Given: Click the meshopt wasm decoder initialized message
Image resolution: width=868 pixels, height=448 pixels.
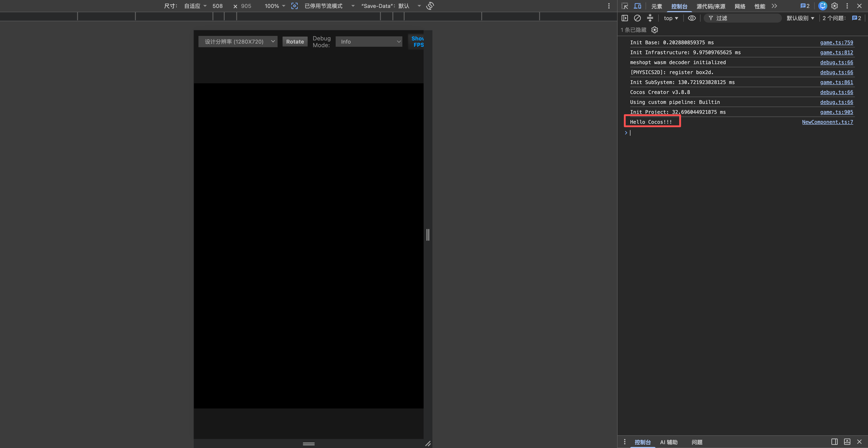Looking at the screenshot, I should (x=678, y=62).
